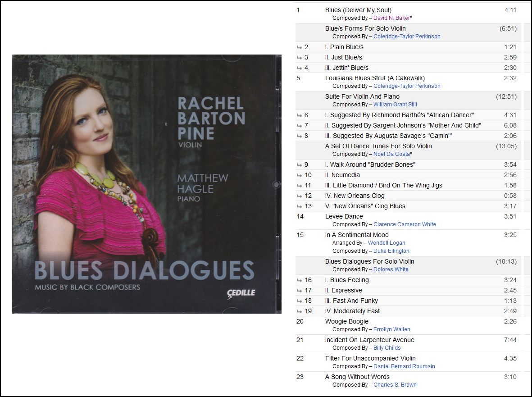Screen dimensions: 532x397
Task: Open Errollyn Wallen composer link
Action: (391, 329)
